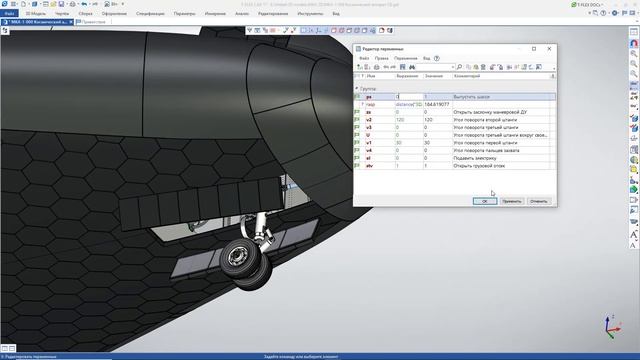This screenshot has height=360, width=640.
Task: Switch to the Чертёж ribbon tab
Action: tap(62, 13)
